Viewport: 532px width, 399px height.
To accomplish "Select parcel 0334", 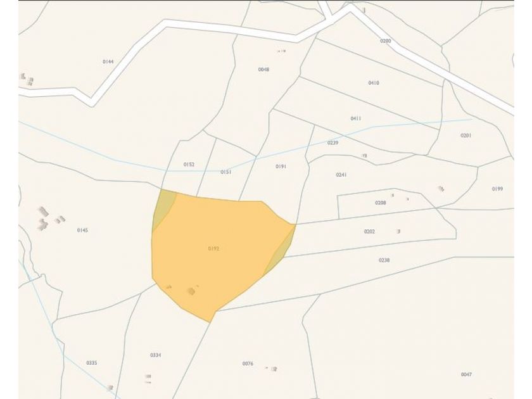I will pyautogui.click(x=155, y=355).
